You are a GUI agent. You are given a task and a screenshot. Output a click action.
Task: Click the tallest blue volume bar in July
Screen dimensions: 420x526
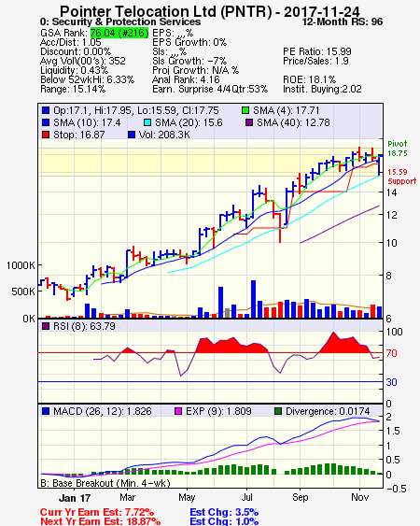254,299
